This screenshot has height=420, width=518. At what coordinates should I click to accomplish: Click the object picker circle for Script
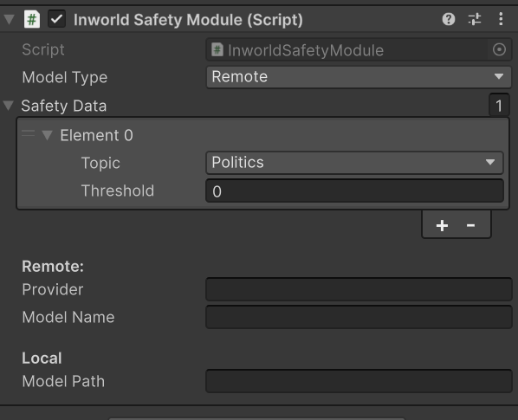point(499,50)
